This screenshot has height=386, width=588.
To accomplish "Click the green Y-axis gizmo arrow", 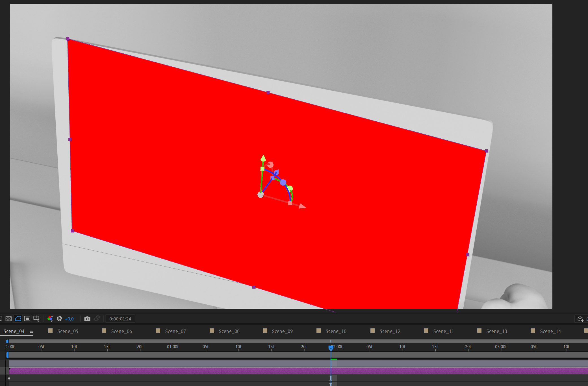I will (x=263, y=158).
